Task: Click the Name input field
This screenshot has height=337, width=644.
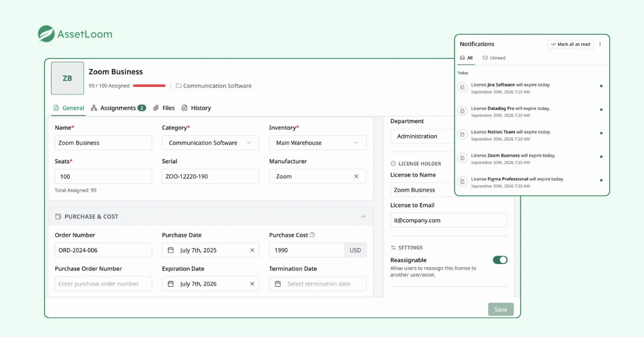Action: click(104, 143)
